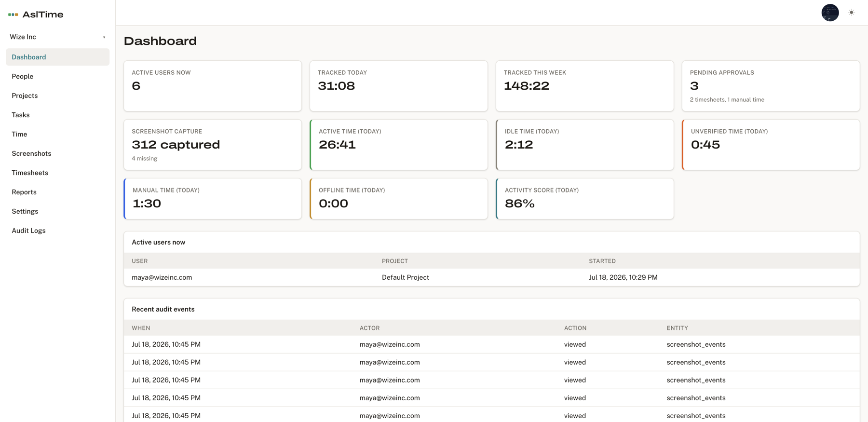Click the ACTOR column header
The width and height of the screenshot is (868, 422).
pyautogui.click(x=369, y=328)
